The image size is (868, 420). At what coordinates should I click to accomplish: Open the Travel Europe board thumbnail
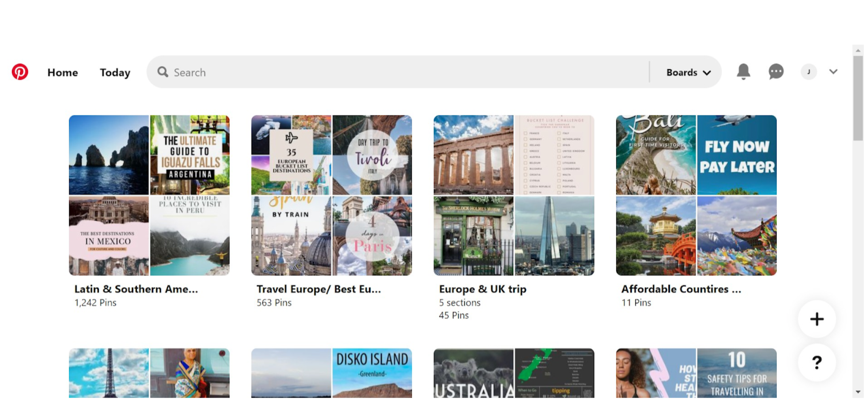(332, 195)
